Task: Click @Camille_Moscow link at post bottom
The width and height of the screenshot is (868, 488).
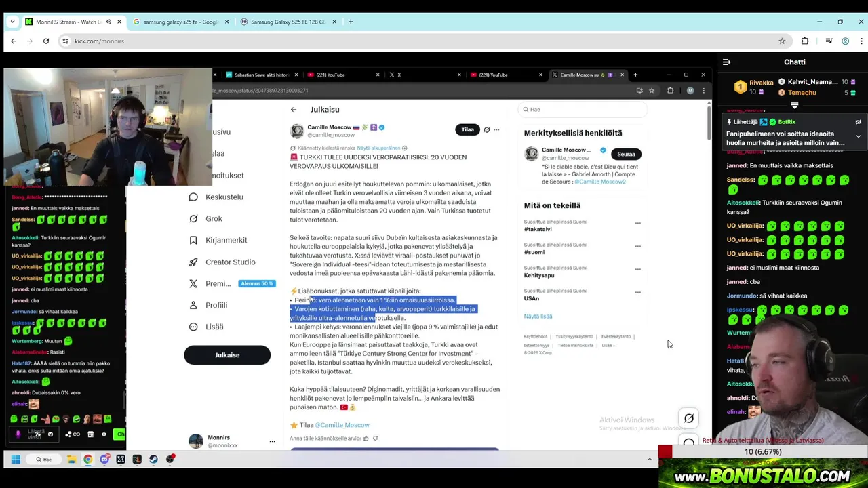Action: [342, 425]
